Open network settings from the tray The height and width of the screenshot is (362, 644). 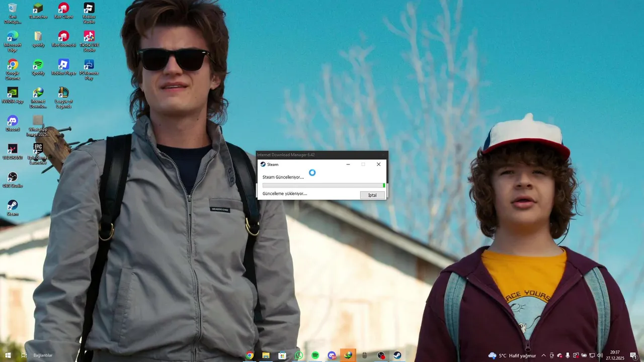tap(592, 355)
